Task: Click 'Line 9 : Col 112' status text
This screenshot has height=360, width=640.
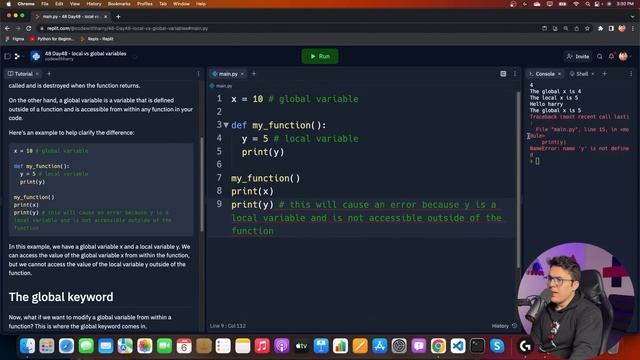Action: click(228, 326)
